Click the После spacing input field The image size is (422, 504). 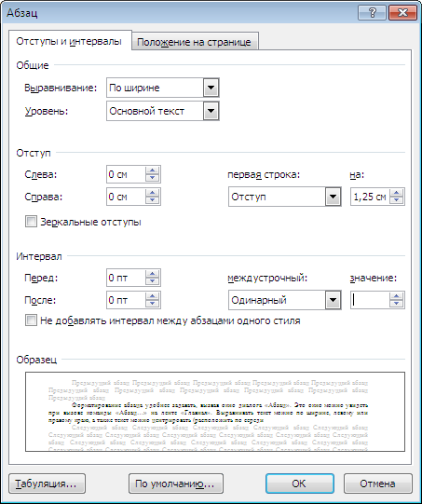[126, 300]
